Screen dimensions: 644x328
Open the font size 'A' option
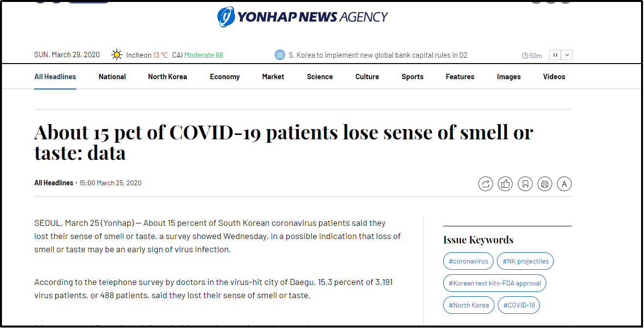(x=564, y=184)
